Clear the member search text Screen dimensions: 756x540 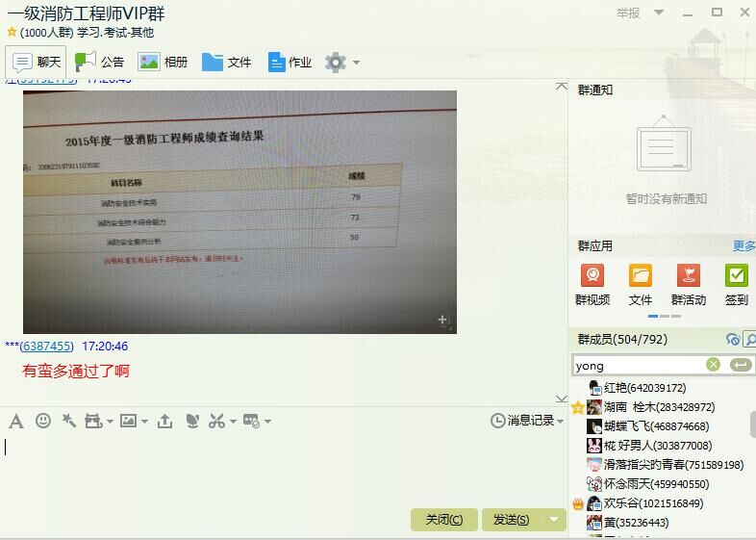point(713,365)
